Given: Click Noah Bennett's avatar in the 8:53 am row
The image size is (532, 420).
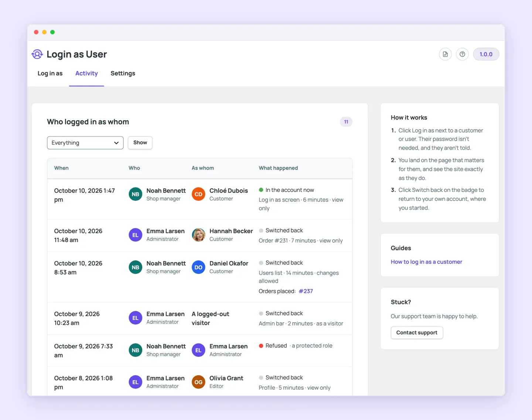Looking at the screenshot, I should [x=136, y=267].
